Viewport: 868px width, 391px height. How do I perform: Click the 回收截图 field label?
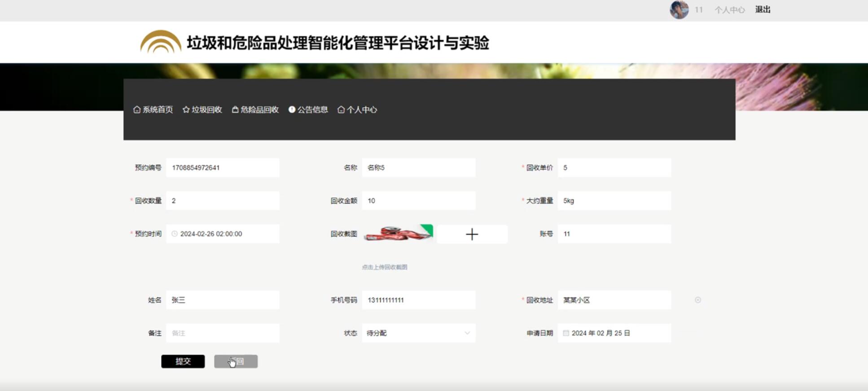344,234
